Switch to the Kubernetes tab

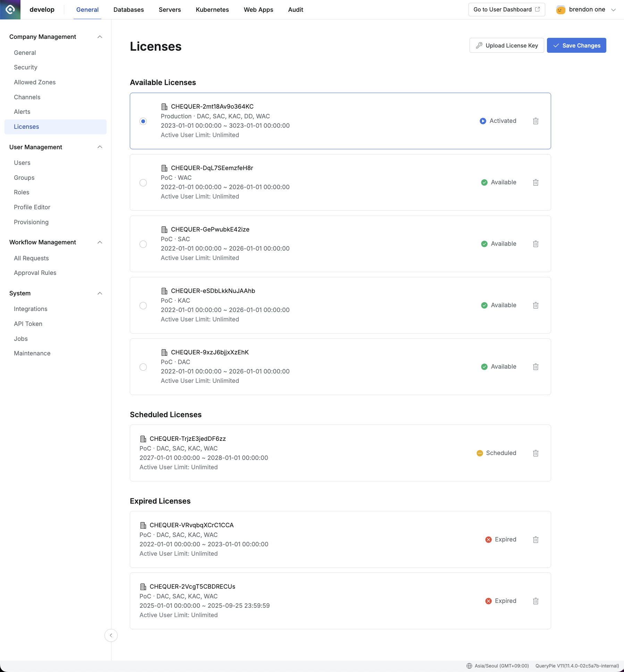212,10
